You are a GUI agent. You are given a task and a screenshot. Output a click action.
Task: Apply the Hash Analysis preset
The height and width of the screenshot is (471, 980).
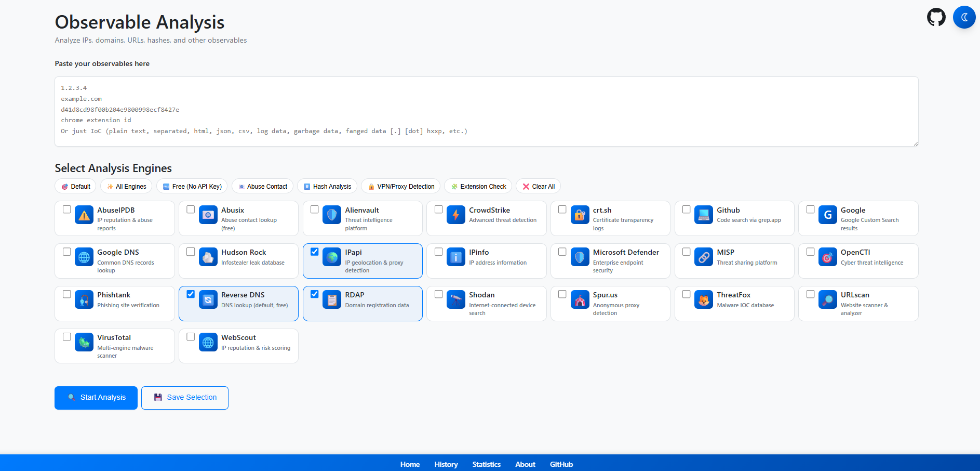327,186
